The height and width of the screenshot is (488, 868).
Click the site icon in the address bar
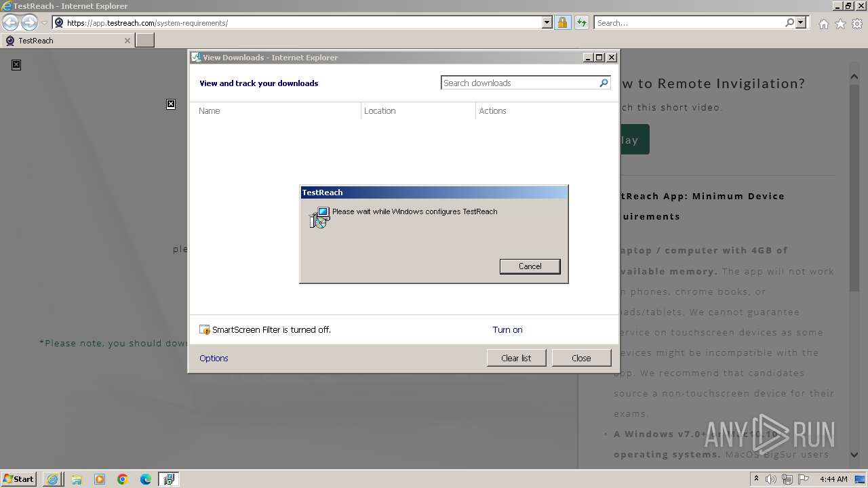(59, 22)
